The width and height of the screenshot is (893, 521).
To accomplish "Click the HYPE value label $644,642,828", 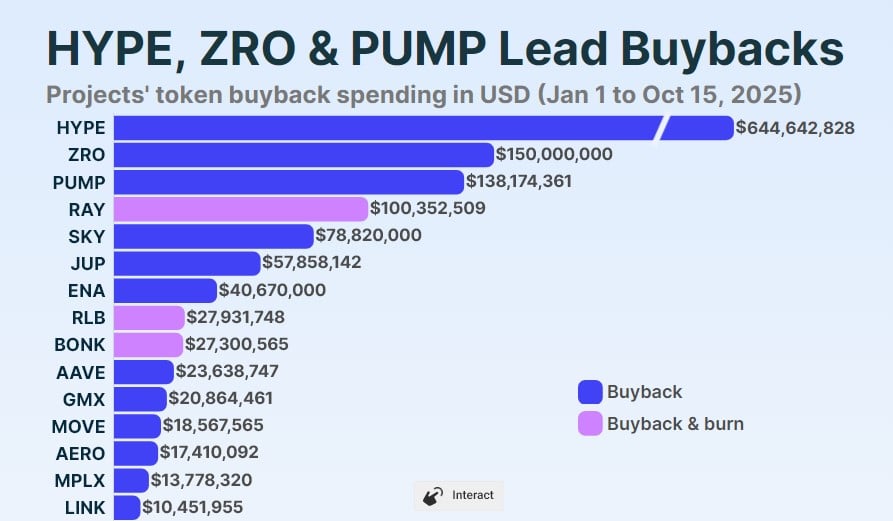I will (x=795, y=128).
